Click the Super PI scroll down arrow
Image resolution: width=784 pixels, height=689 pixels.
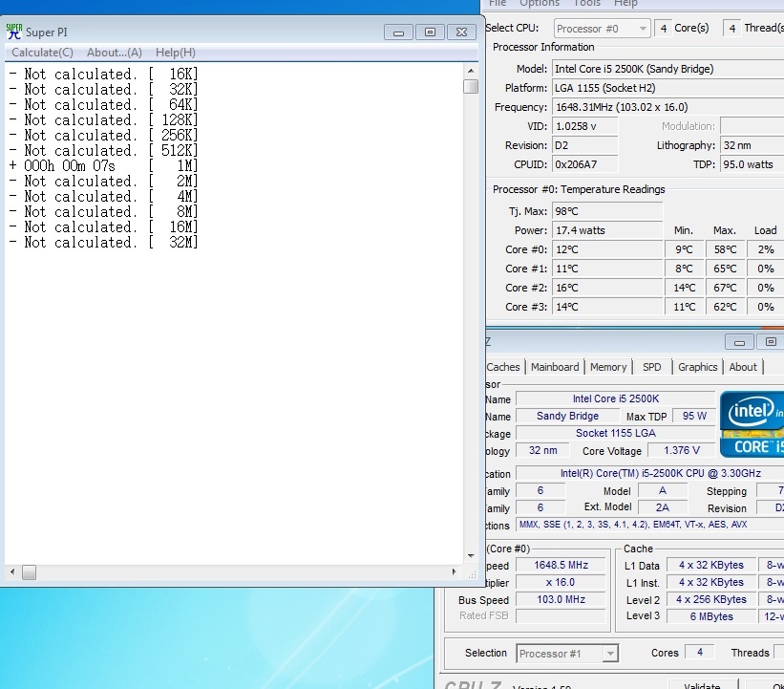pos(470,556)
